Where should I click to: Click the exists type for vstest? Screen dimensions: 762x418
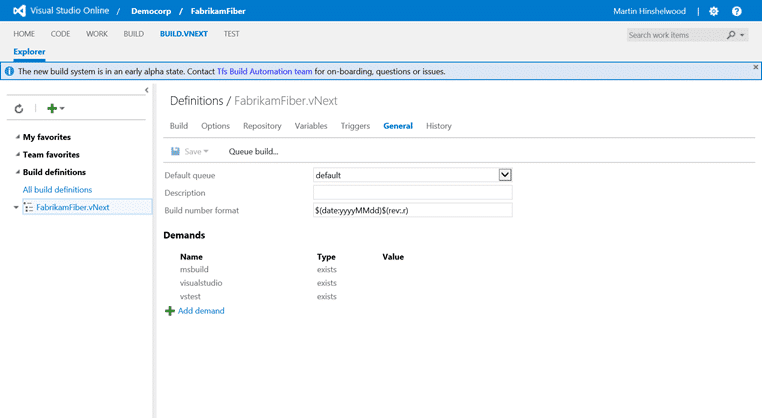click(327, 296)
